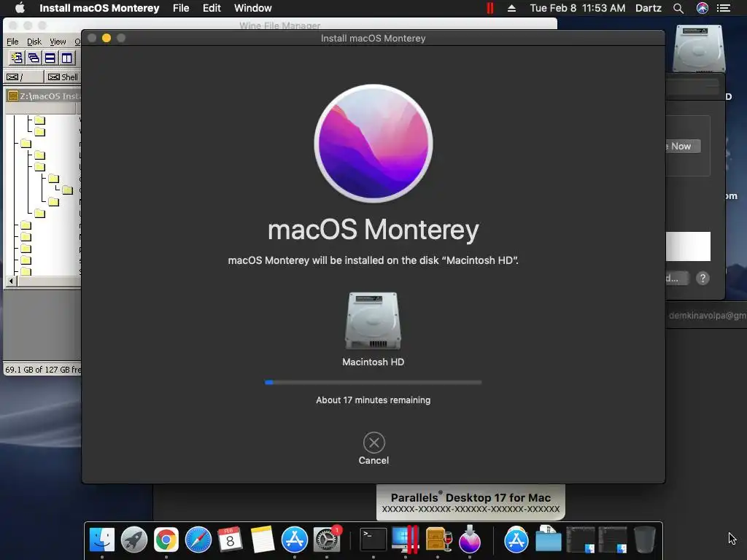The image size is (747, 560).
Task: Open Safari from the Dock
Action: (198, 540)
